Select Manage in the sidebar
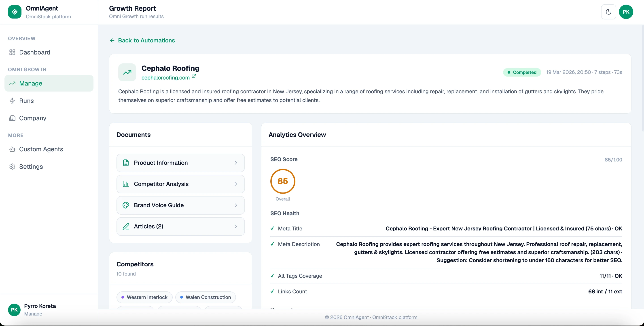The image size is (644, 326). tap(49, 83)
